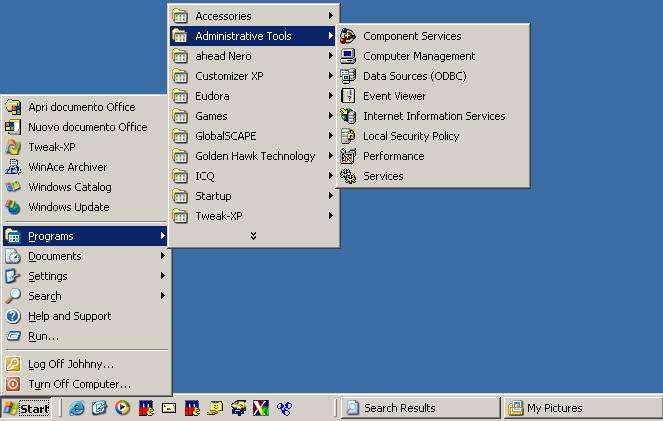Viewport: 663px width, 421px height.
Task: Open the Settings menu item
Action: (85, 276)
